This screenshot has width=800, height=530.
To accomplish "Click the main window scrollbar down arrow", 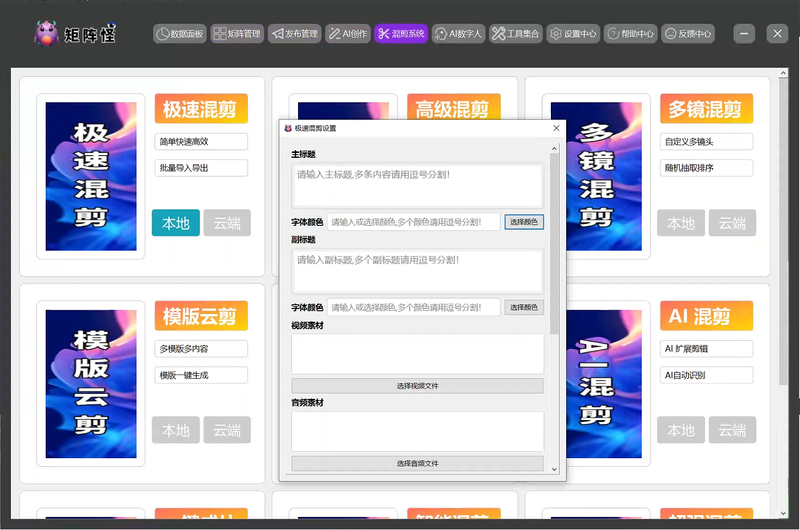I will (x=783, y=513).
